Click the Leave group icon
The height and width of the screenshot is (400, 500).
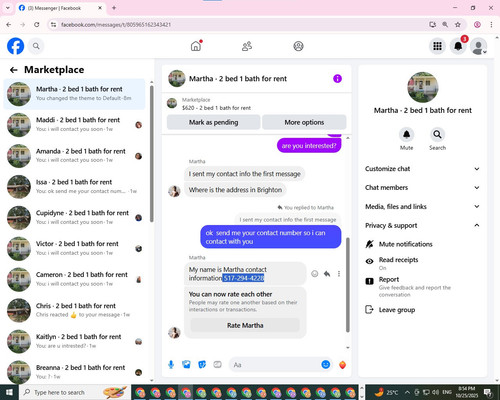(369, 310)
